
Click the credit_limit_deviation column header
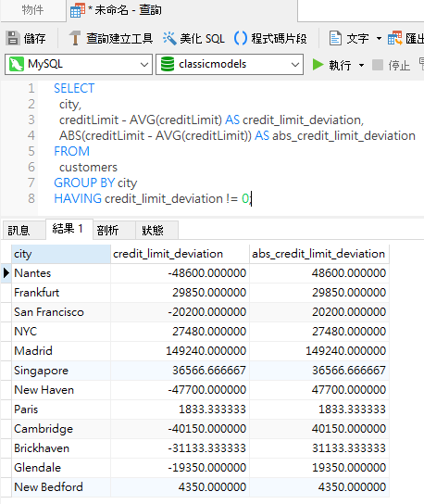click(x=180, y=254)
